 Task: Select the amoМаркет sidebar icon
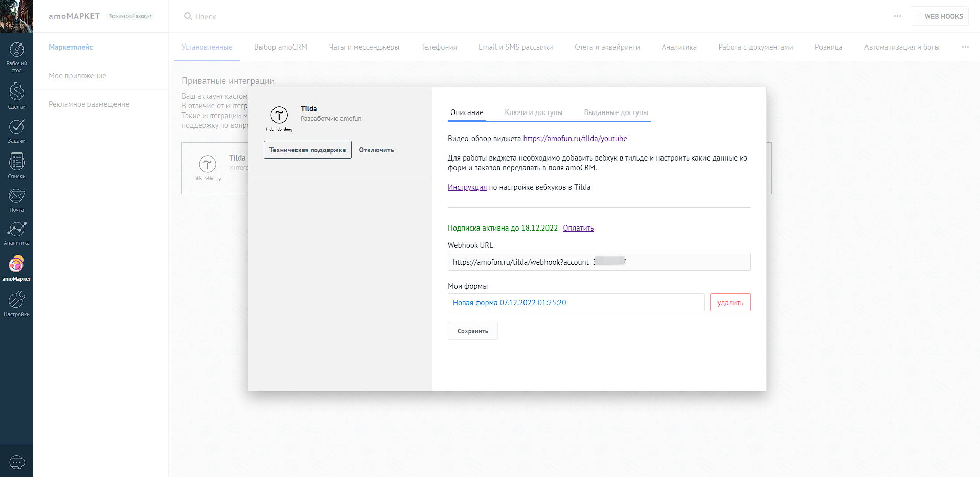coord(17,265)
